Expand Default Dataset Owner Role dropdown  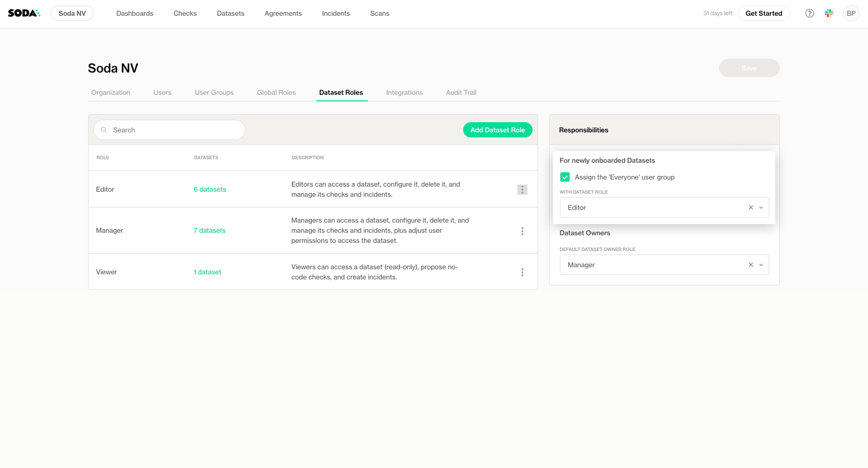tap(761, 265)
